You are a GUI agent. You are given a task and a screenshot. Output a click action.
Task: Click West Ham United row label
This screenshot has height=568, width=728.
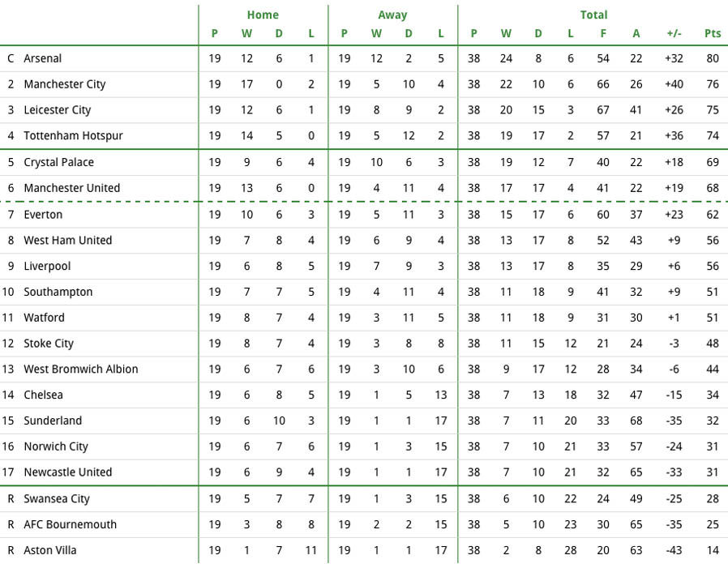[x=68, y=241]
